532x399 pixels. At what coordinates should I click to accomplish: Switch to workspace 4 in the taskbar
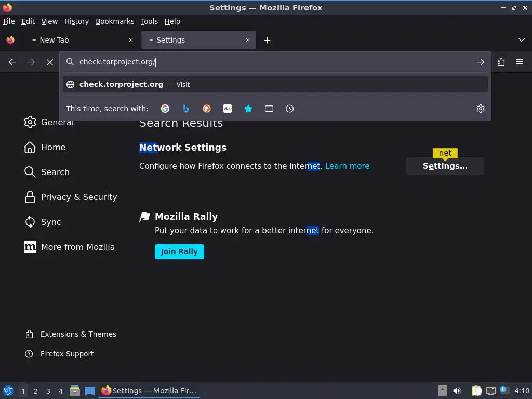click(x=61, y=391)
